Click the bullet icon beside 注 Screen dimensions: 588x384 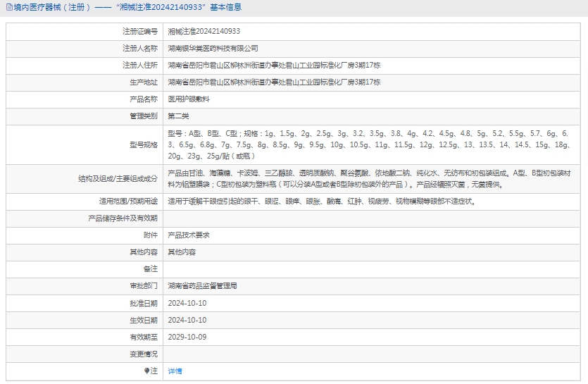pos(147,371)
